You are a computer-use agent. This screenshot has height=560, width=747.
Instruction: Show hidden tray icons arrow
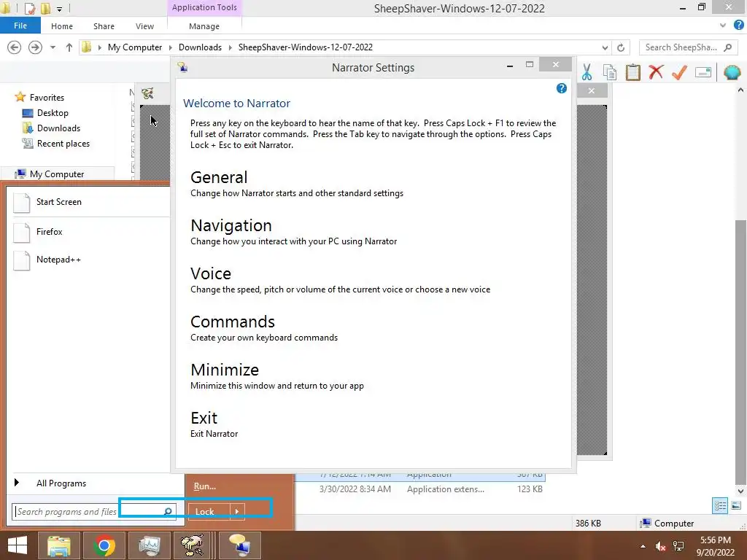click(x=643, y=546)
